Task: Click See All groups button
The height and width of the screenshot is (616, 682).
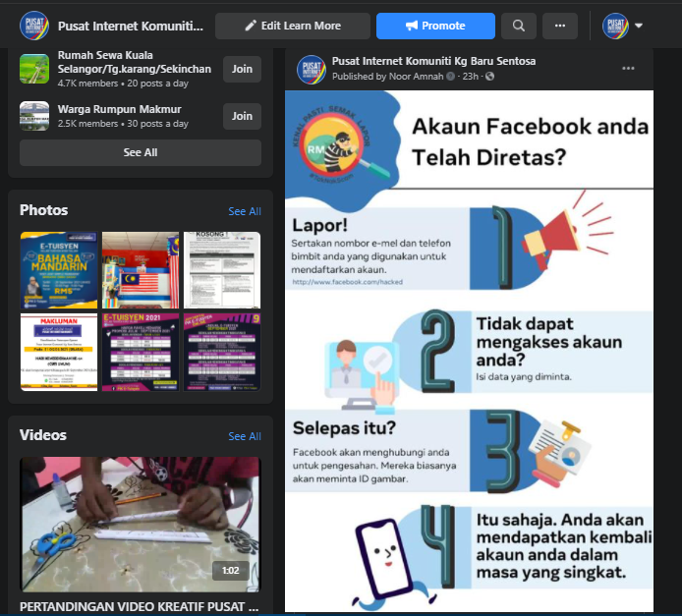Action: click(x=141, y=152)
